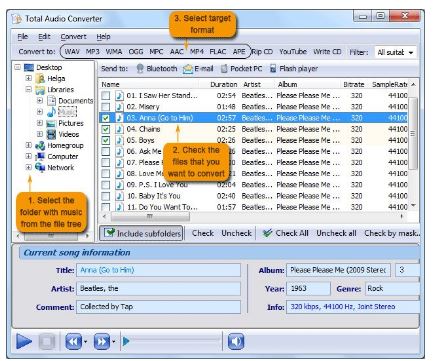Choose WAV as target format
Screen dimensions: 435x361
pos(72,52)
